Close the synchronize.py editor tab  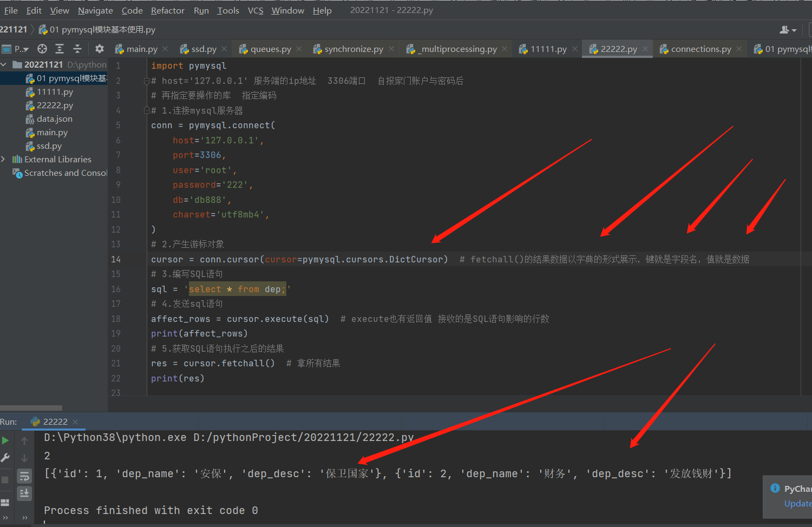point(391,49)
